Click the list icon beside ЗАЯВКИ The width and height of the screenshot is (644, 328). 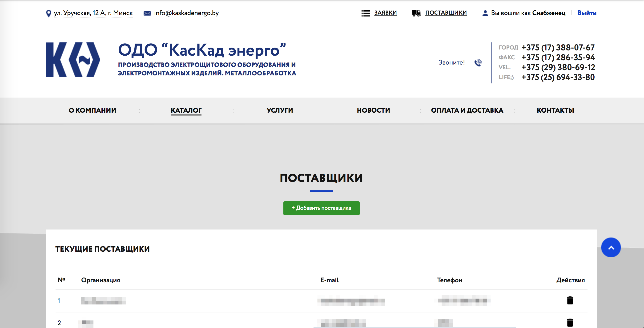coord(366,13)
